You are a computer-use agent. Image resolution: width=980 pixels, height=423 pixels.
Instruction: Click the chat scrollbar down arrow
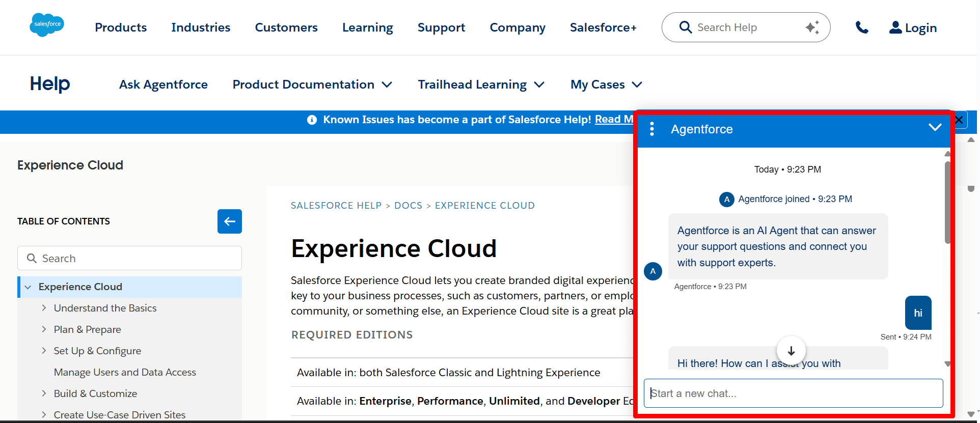pyautogui.click(x=947, y=363)
